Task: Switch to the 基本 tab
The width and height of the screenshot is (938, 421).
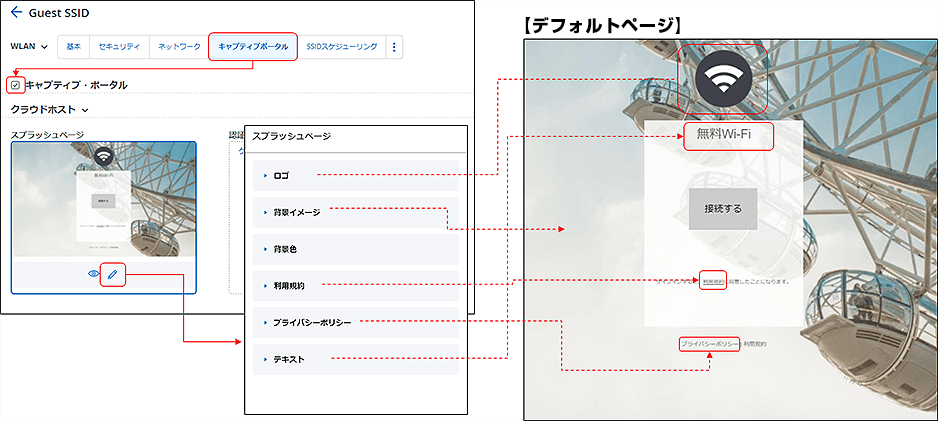Action: pos(74,47)
